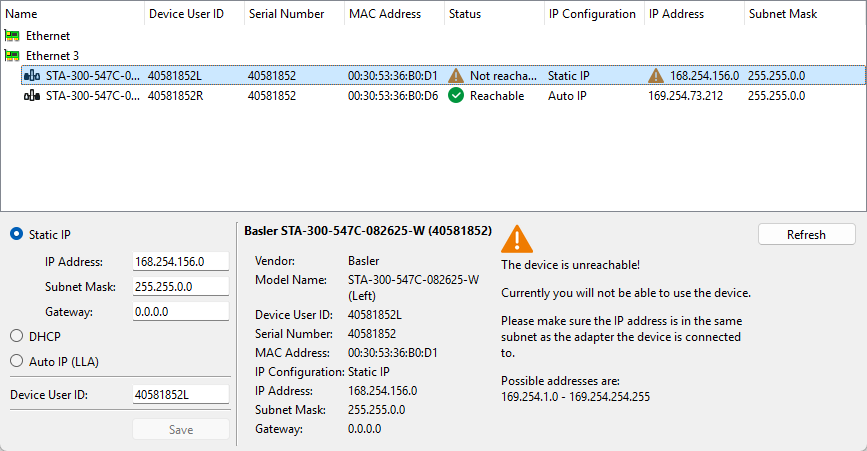Click camera icon of device 40581852R row
This screenshot has width=867, height=451.
pyautogui.click(x=32, y=96)
